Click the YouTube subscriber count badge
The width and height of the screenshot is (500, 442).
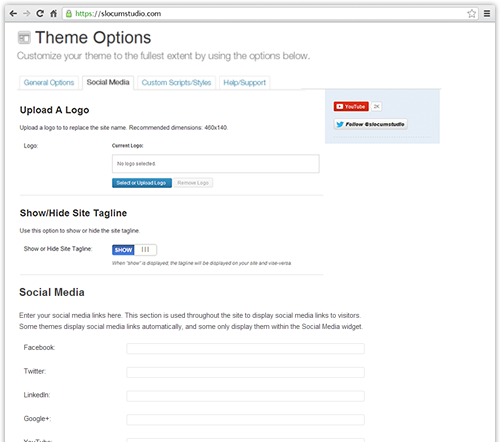376,107
